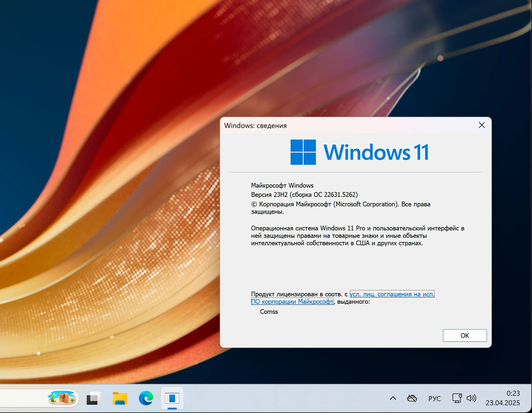Switch keyboard layout via РУС indicator
This screenshot has height=413, width=532.
(434, 398)
